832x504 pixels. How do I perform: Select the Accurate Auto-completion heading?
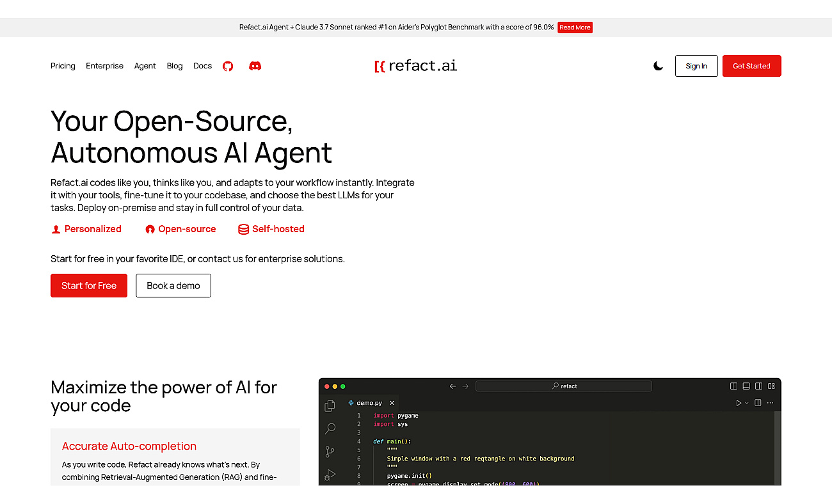[129, 446]
